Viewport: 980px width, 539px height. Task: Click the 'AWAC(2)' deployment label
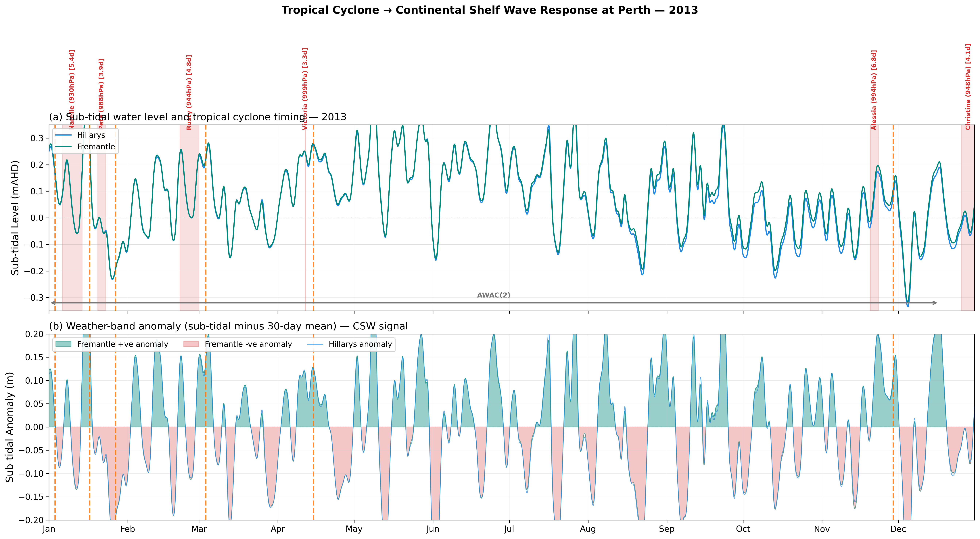[494, 295]
